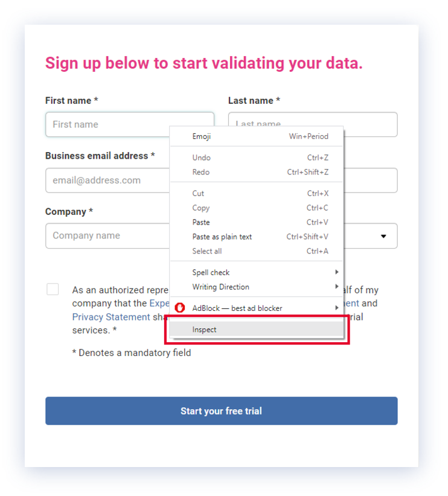Click the Company name input field
This screenshot has height=496, width=448.
[107, 236]
